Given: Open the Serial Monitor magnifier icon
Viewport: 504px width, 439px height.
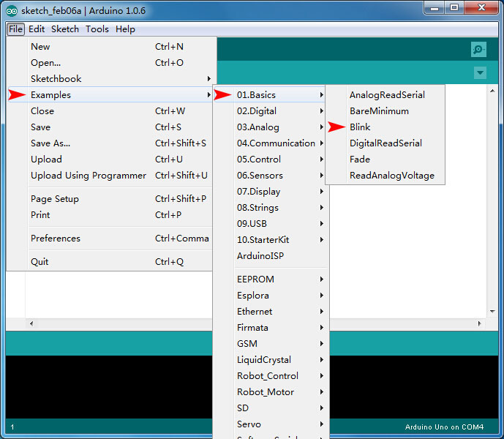Looking at the screenshot, I should point(478,50).
